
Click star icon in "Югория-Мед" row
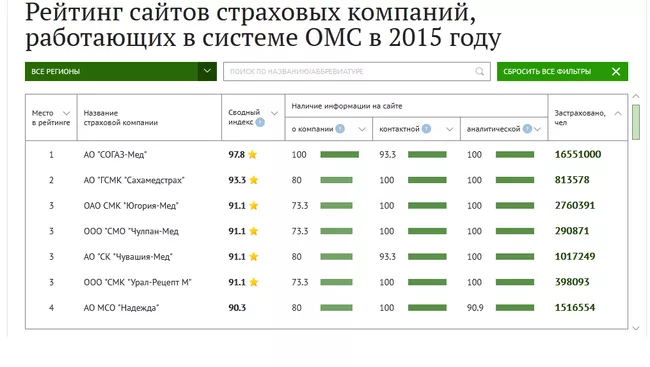(x=254, y=206)
